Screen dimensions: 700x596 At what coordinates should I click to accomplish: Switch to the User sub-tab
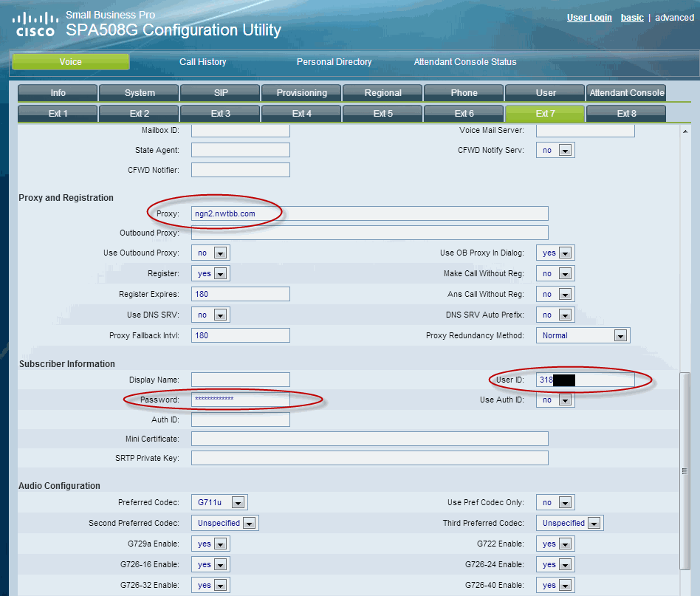tap(546, 93)
